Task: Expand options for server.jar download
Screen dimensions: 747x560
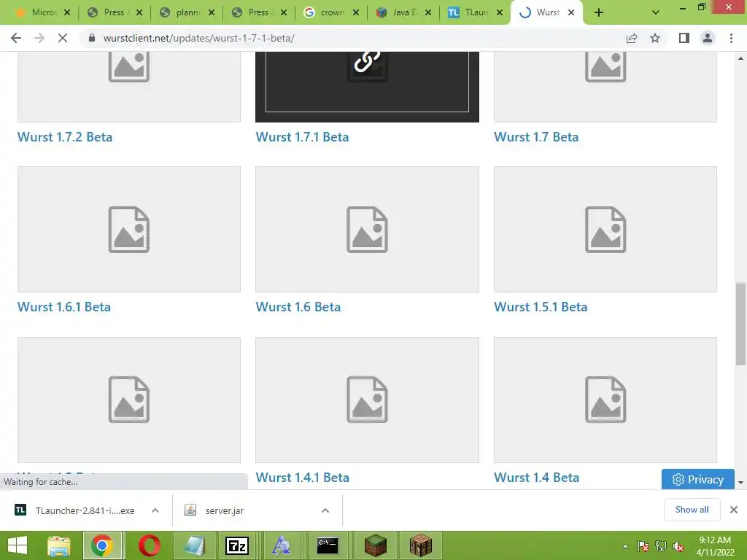Action: coord(325,510)
